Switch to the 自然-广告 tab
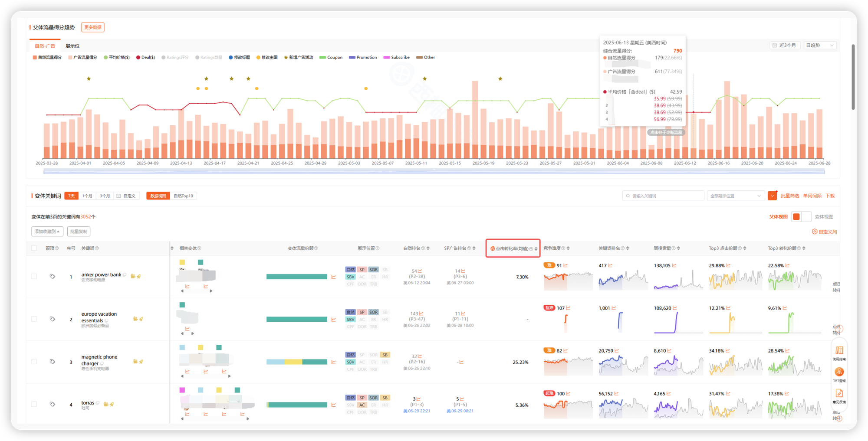This screenshot has width=868, height=441. (45, 46)
